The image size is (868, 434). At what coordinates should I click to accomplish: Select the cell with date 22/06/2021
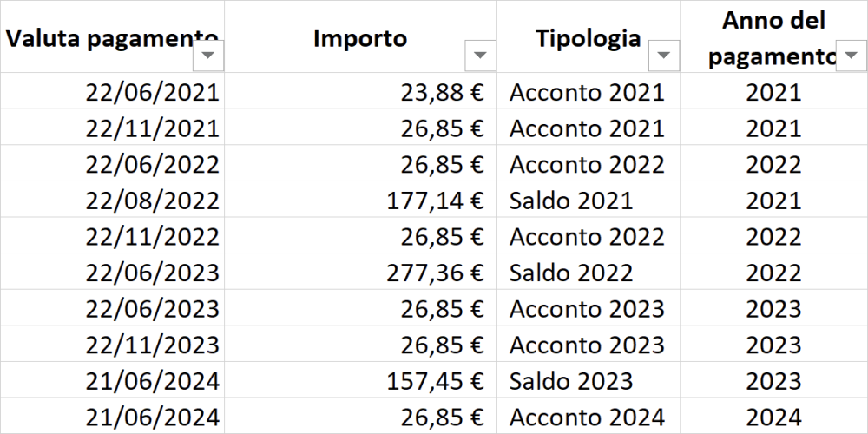tap(112, 91)
